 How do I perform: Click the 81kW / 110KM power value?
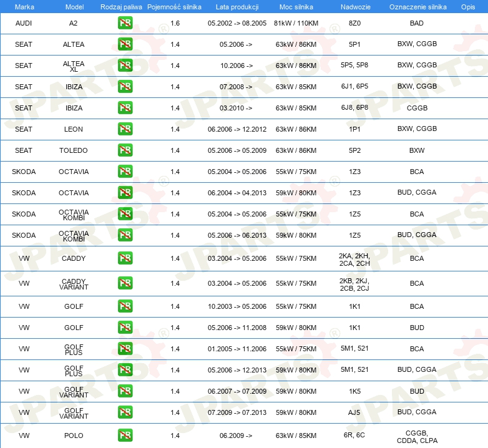pos(296,23)
